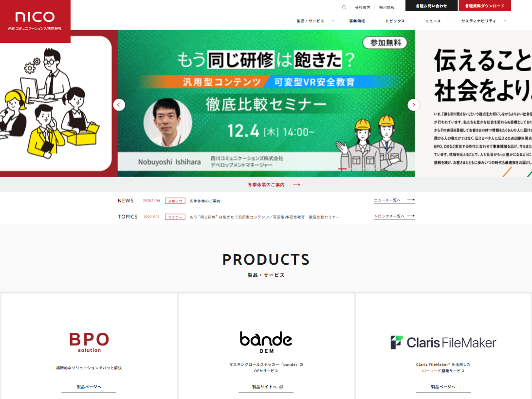
Task: Go to previous carousel slide arrow
Action: (119, 105)
